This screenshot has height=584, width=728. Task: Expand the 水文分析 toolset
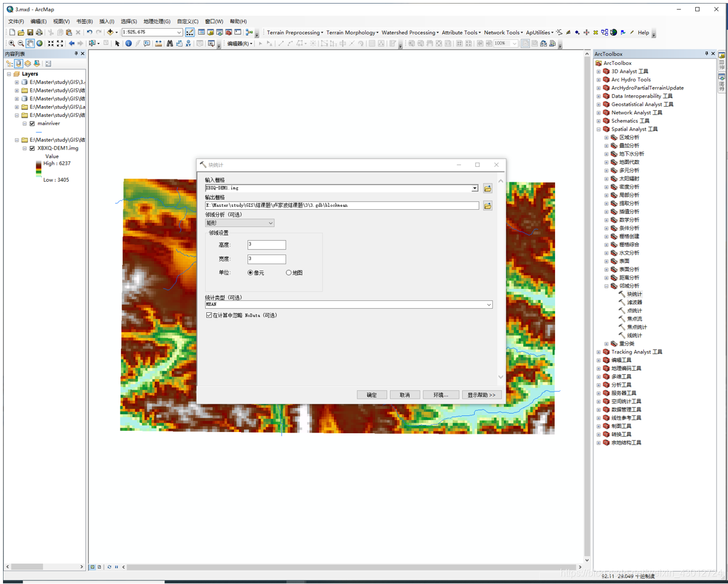[606, 253]
